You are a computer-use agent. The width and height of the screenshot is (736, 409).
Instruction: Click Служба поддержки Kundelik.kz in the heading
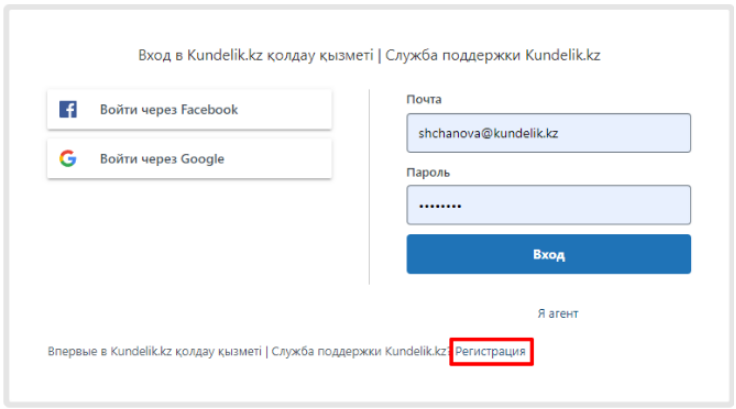pos(492,55)
